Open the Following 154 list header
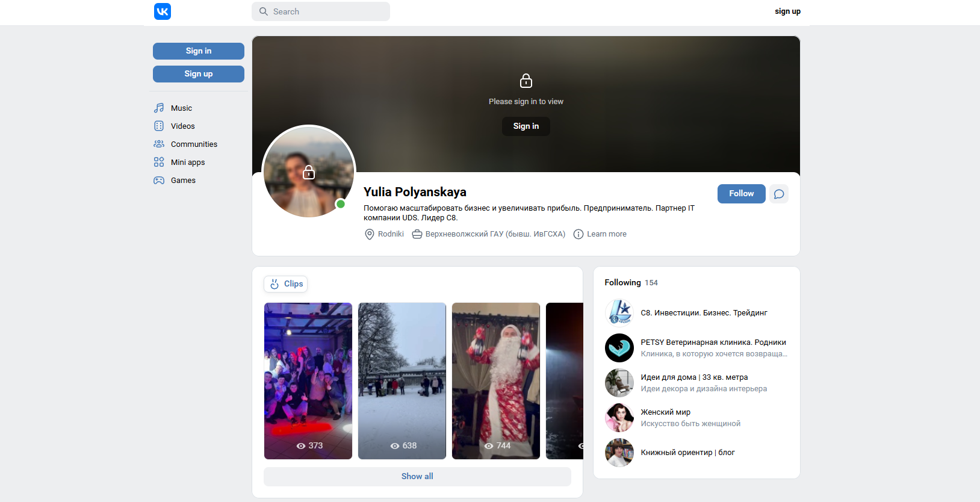 click(631, 283)
